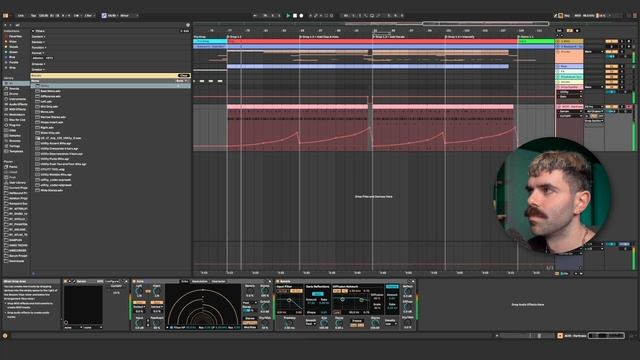Toggle the Echo device activator
This screenshot has height=360, width=640.
pyautogui.click(x=134, y=282)
